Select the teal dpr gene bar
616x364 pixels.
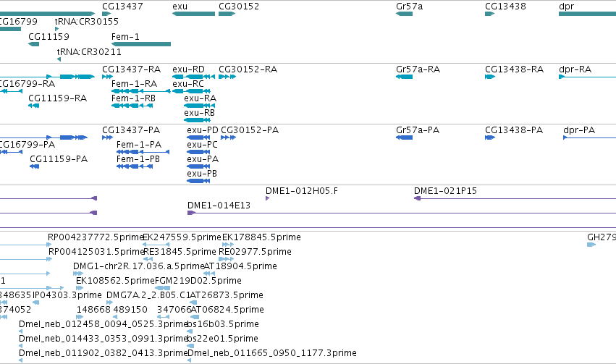tap(587, 14)
